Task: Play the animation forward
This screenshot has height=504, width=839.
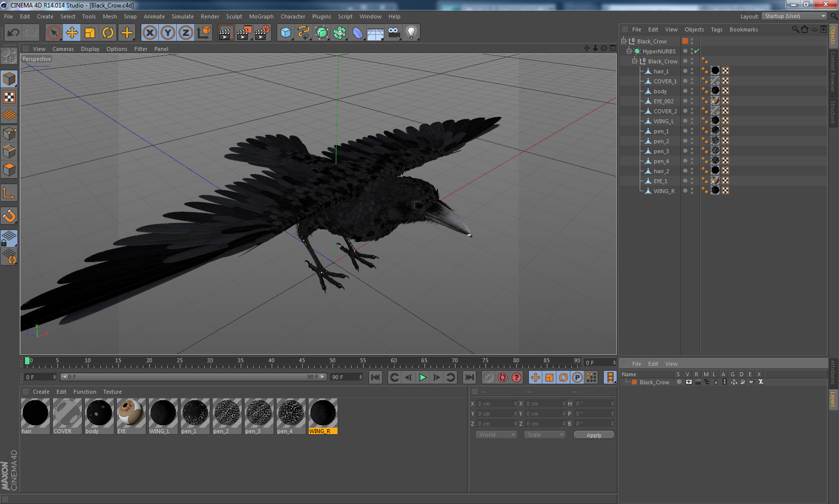Action: [422, 377]
